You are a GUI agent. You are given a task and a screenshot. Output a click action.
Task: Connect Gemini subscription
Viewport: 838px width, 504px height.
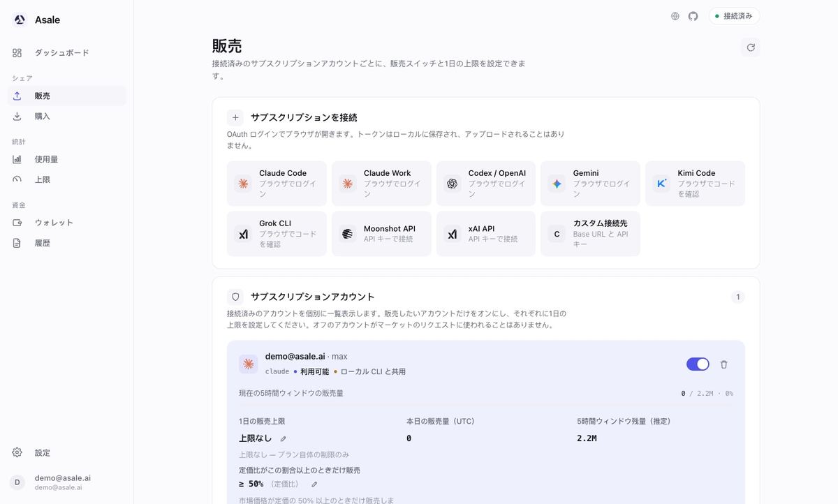[x=590, y=184]
